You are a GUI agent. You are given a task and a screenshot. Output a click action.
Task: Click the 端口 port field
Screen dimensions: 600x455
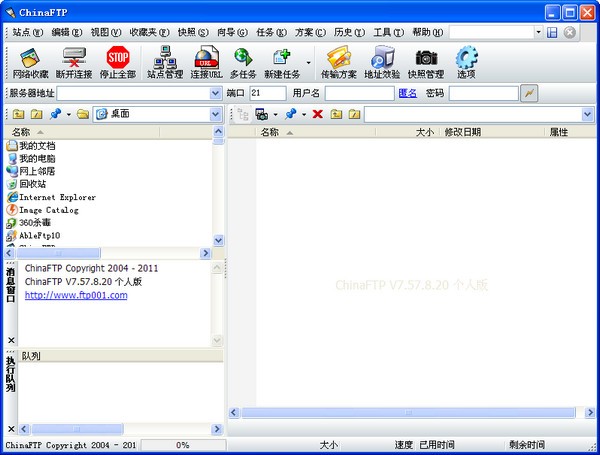268,93
